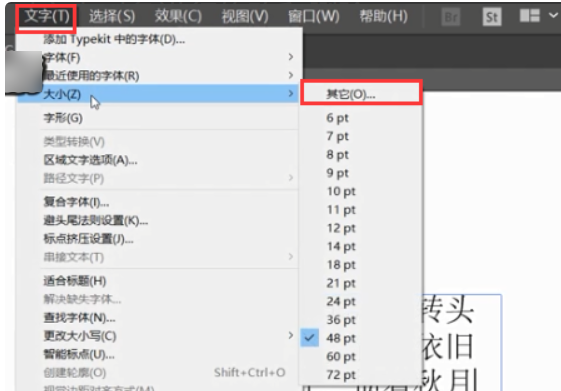Image resolution: width=561 pixels, height=391 pixels.
Task: Open the 窗口(W) menu
Action: tap(314, 16)
